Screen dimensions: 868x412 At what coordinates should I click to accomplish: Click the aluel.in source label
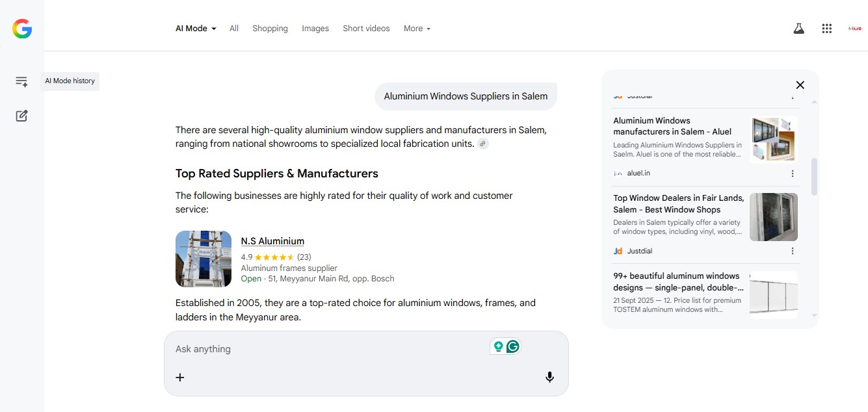tap(638, 174)
